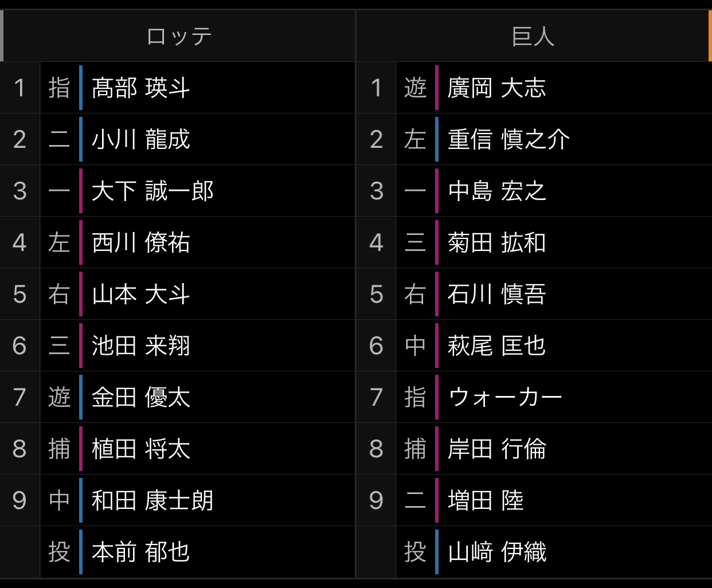Select shortstop 金田 優太
712x588 pixels.
(x=140, y=397)
